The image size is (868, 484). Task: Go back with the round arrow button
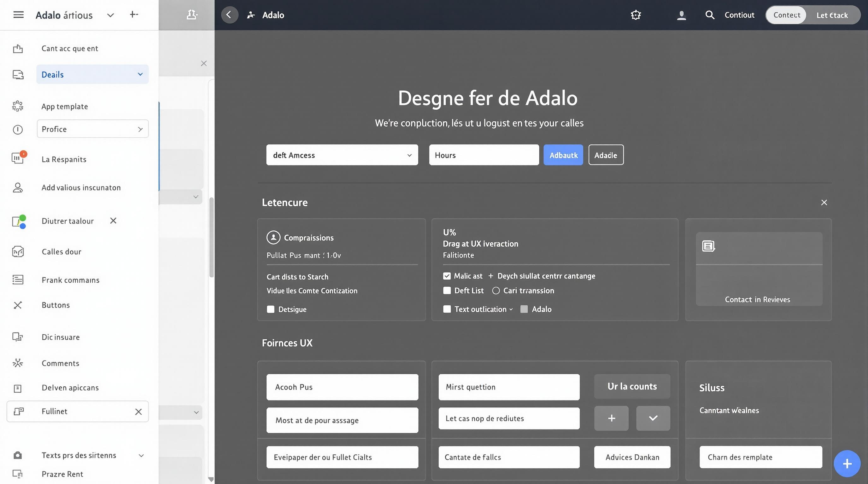(x=230, y=15)
